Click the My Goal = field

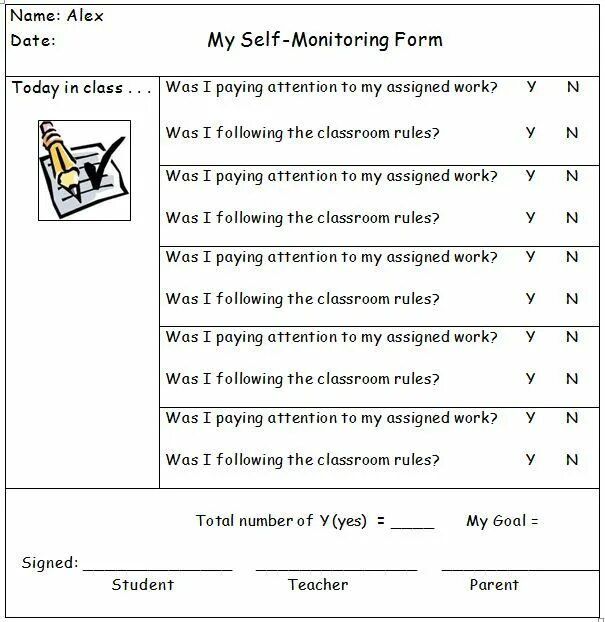502,520
